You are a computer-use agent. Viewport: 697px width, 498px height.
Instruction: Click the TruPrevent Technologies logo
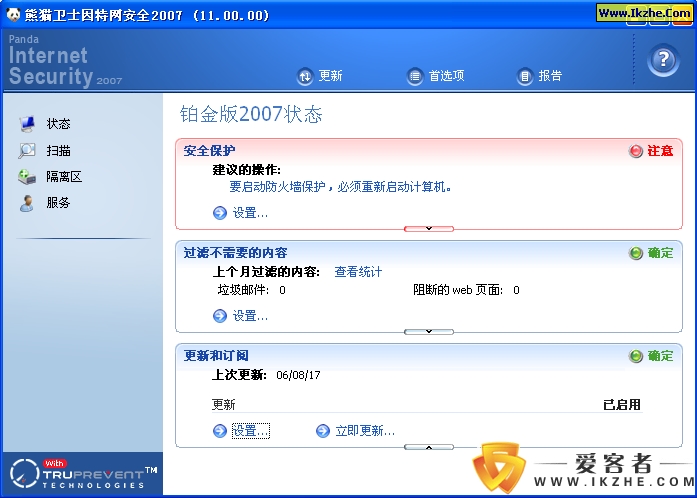tap(83, 474)
